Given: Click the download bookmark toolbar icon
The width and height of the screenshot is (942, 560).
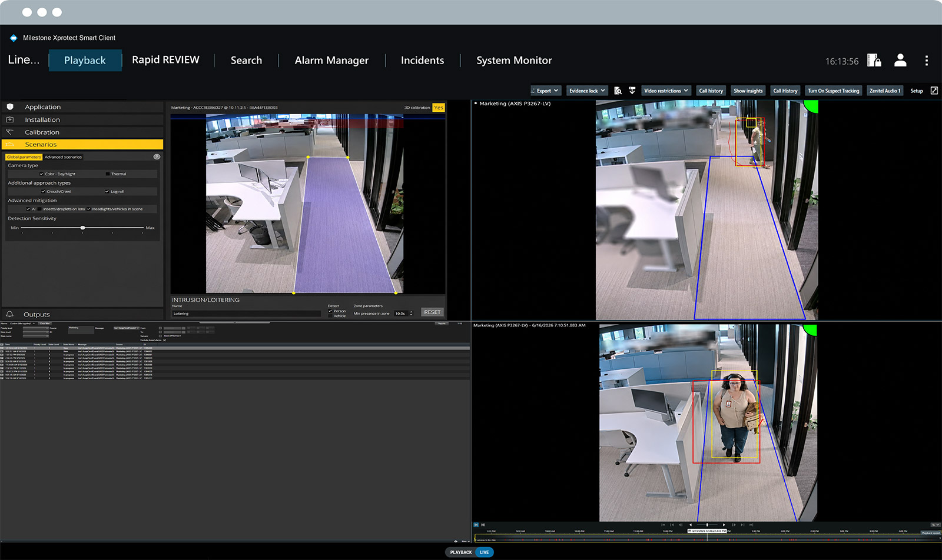Looking at the screenshot, I should (x=632, y=91).
